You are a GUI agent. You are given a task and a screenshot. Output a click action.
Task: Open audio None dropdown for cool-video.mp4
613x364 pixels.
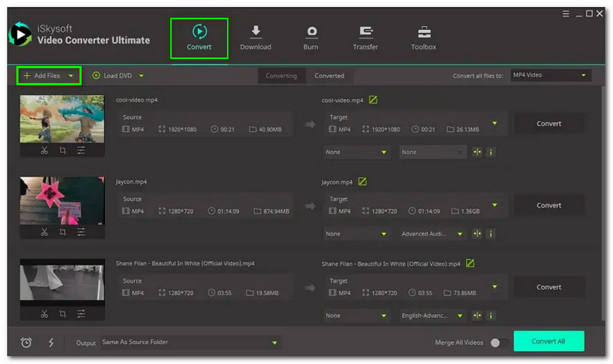point(433,152)
